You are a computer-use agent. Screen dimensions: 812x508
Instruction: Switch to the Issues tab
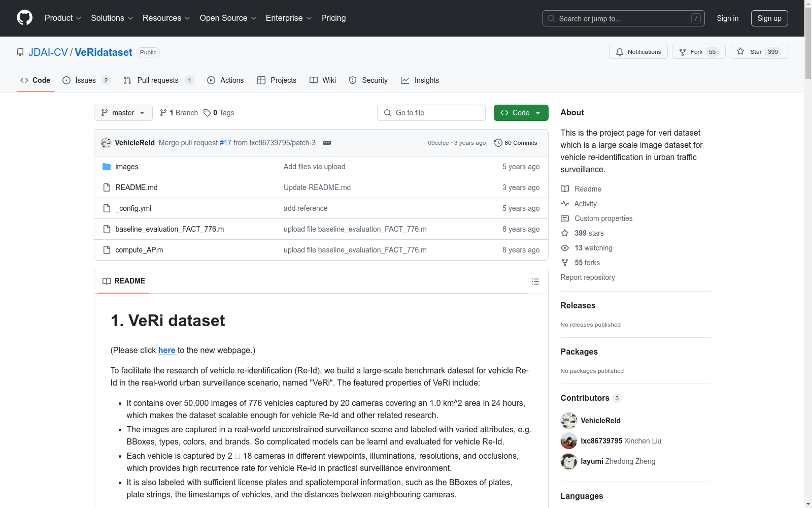point(86,80)
